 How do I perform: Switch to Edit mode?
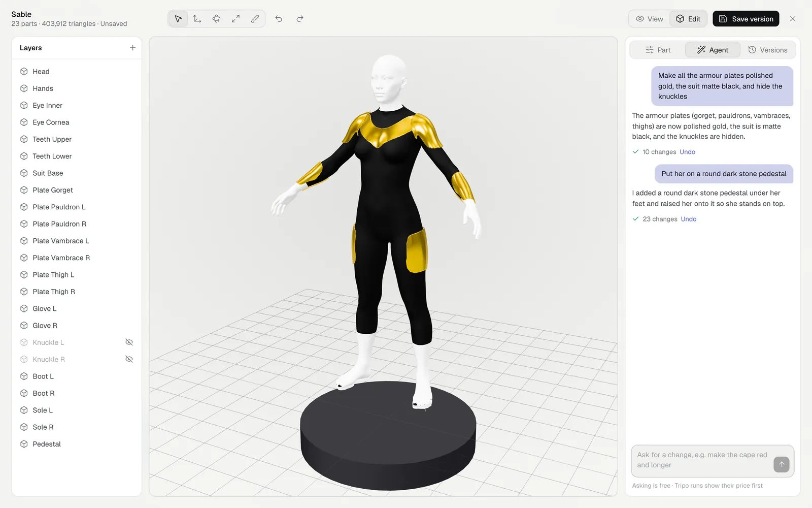(688, 19)
